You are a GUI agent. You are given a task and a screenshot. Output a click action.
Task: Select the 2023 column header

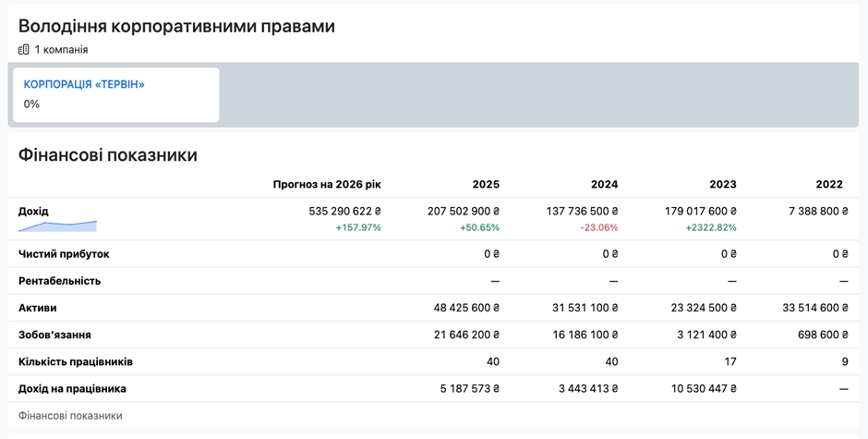point(723,184)
